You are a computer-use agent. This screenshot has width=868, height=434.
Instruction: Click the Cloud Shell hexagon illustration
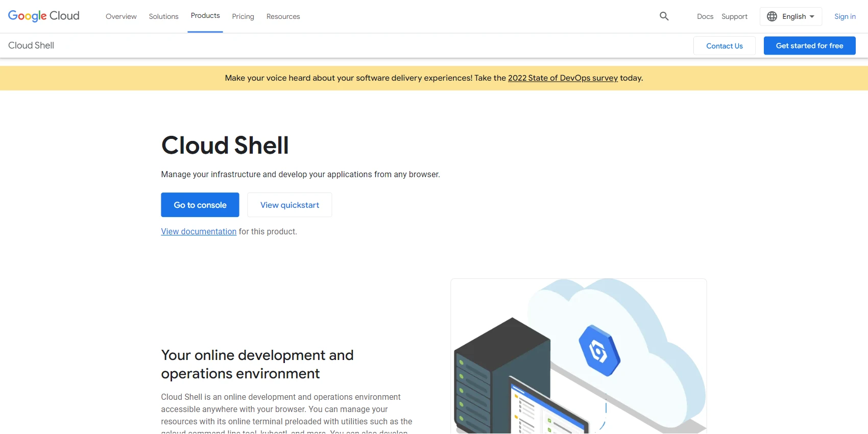pyautogui.click(x=599, y=351)
